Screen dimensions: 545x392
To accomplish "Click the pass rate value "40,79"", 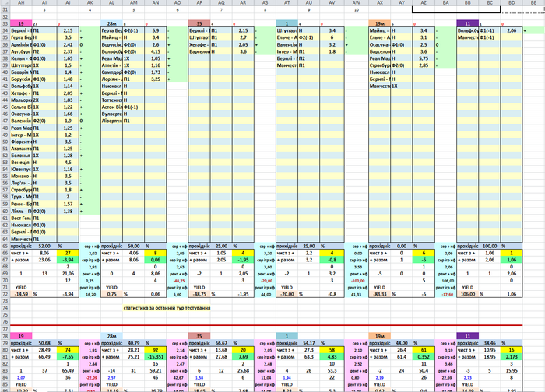I will point(133,343).
